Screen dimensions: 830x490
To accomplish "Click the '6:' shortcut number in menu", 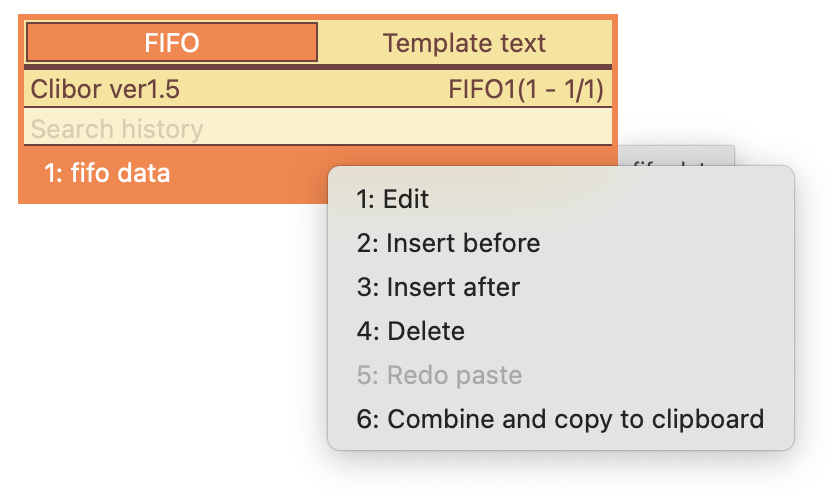I will click(x=368, y=419).
